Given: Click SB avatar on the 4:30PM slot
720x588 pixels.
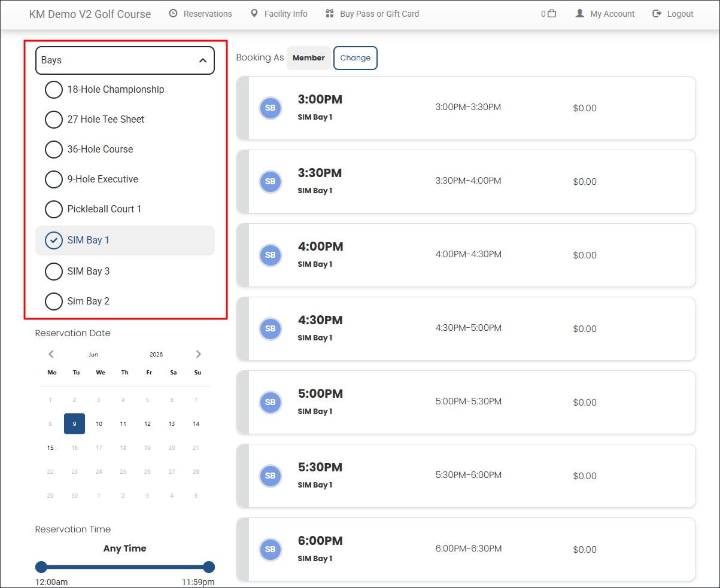Looking at the screenshot, I should coord(270,329).
